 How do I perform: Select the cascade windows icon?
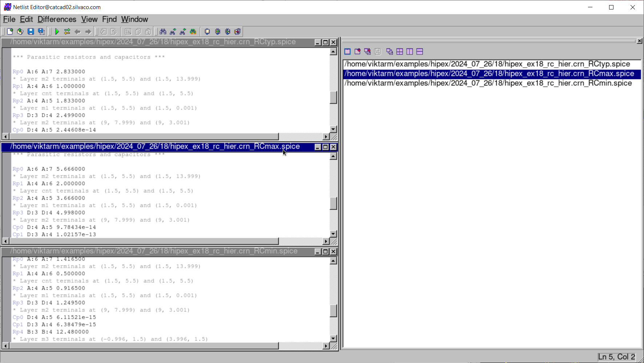(x=390, y=52)
